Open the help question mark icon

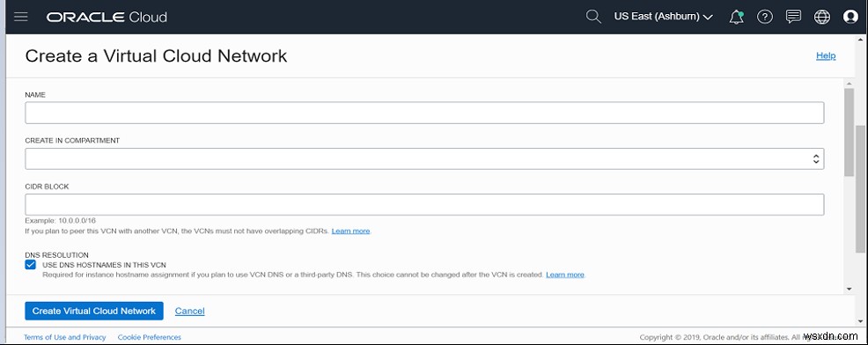[x=765, y=18]
